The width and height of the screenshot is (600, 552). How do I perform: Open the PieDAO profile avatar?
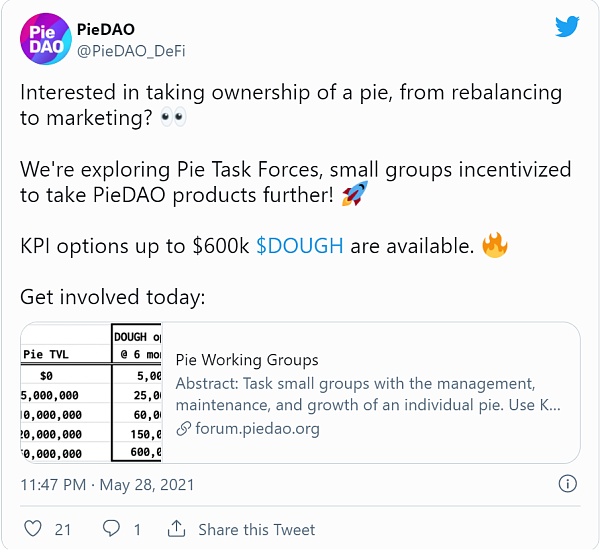[46, 39]
